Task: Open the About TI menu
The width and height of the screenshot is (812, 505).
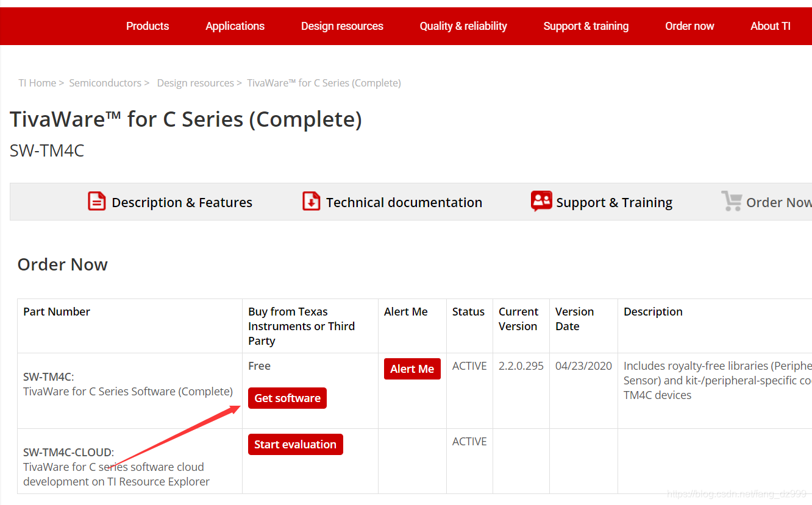Action: click(x=771, y=26)
